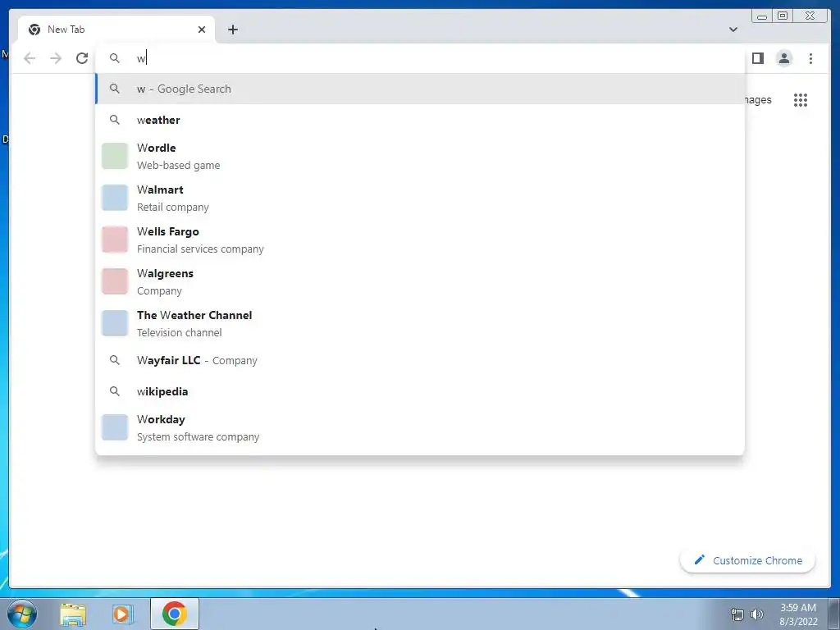Open the network tray icon
Viewport: 840px width, 630px height.
737,614
